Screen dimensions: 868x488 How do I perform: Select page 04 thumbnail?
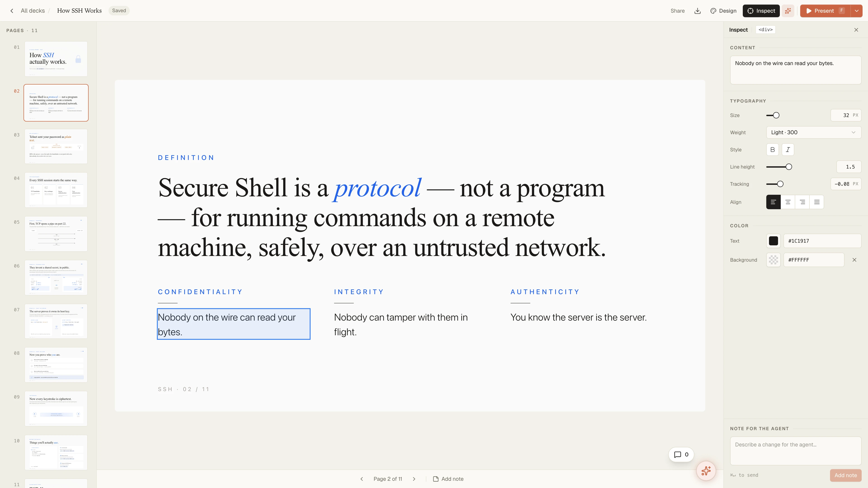tap(56, 190)
